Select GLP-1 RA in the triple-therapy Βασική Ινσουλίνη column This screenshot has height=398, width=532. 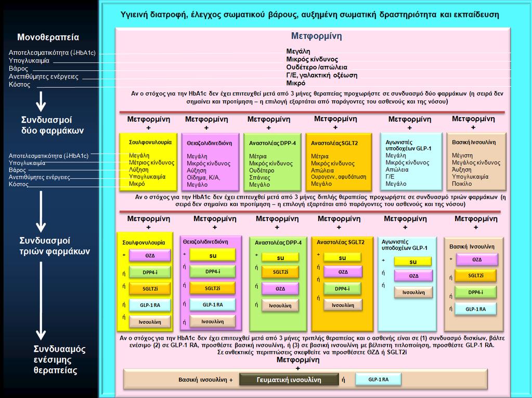point(476,309)
